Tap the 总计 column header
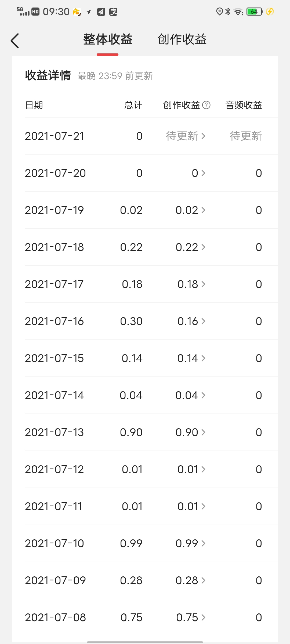Image resolution: width=290 pixels, height=644 pixels. tap(133, 105)
